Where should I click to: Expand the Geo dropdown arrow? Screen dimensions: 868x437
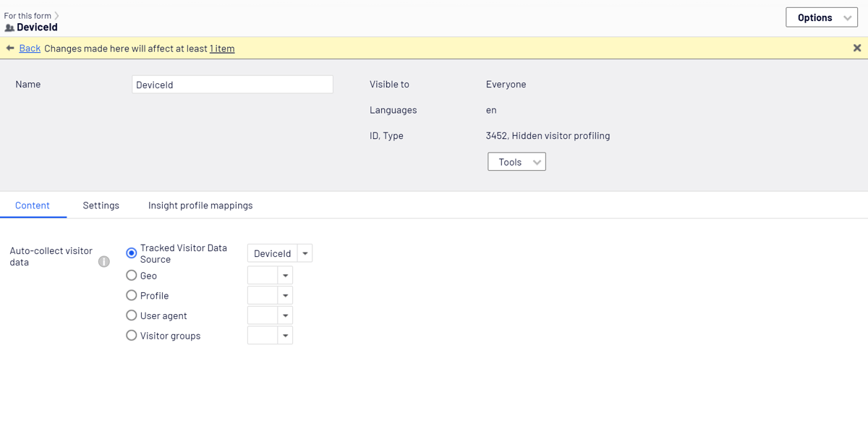(x=285, y=276)
